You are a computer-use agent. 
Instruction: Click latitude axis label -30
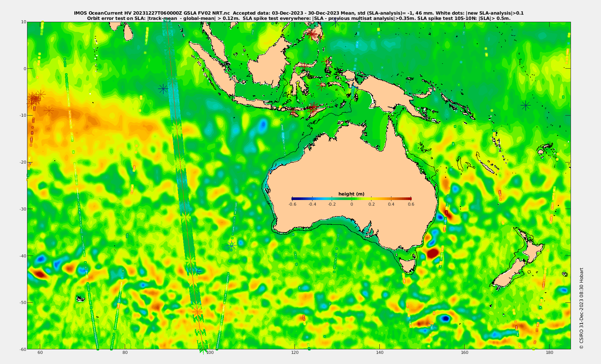click(23, 209)
